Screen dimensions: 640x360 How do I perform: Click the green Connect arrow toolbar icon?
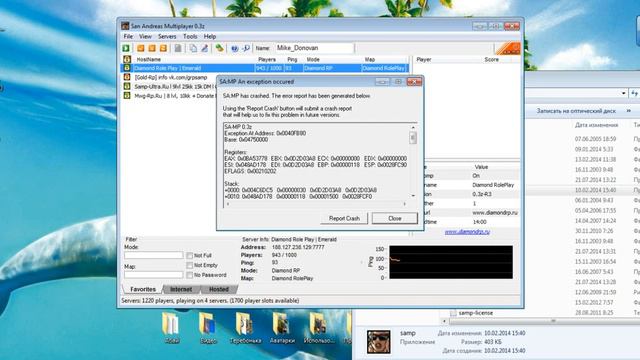[x=126, y=48]
